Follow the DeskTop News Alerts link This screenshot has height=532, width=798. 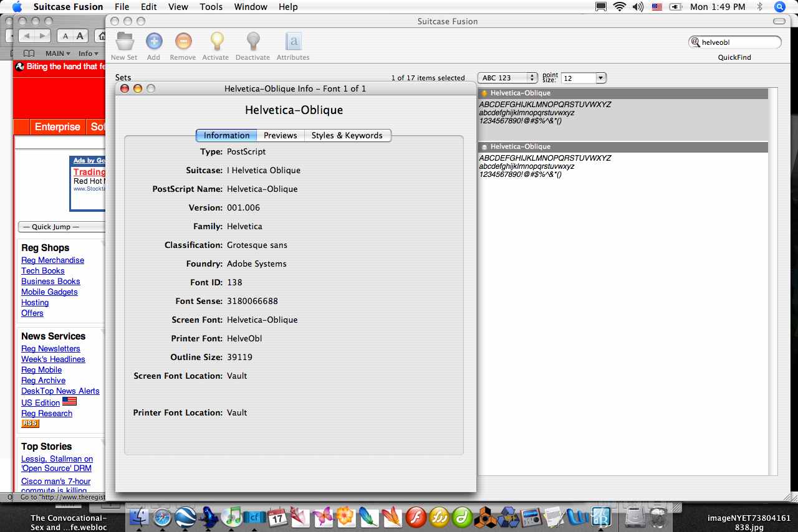(60, 391)
